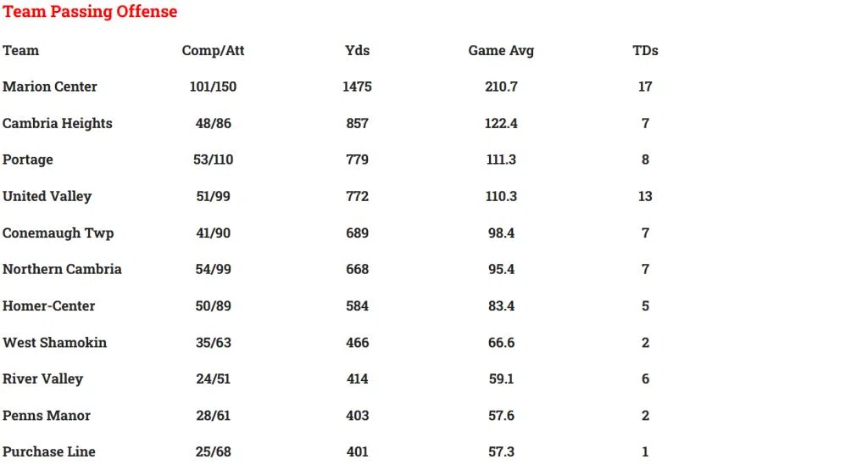Click the Yds column header

click(x=358, y=50)
